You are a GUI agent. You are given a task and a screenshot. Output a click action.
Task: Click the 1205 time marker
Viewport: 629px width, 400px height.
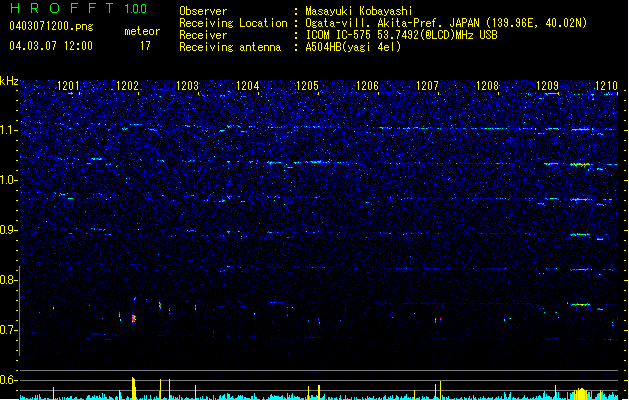307,85
